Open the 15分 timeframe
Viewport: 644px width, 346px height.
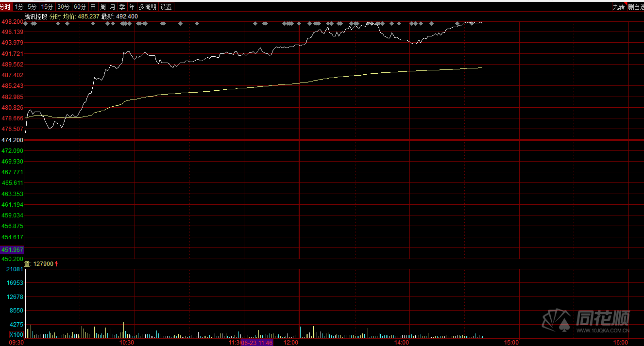47,7
